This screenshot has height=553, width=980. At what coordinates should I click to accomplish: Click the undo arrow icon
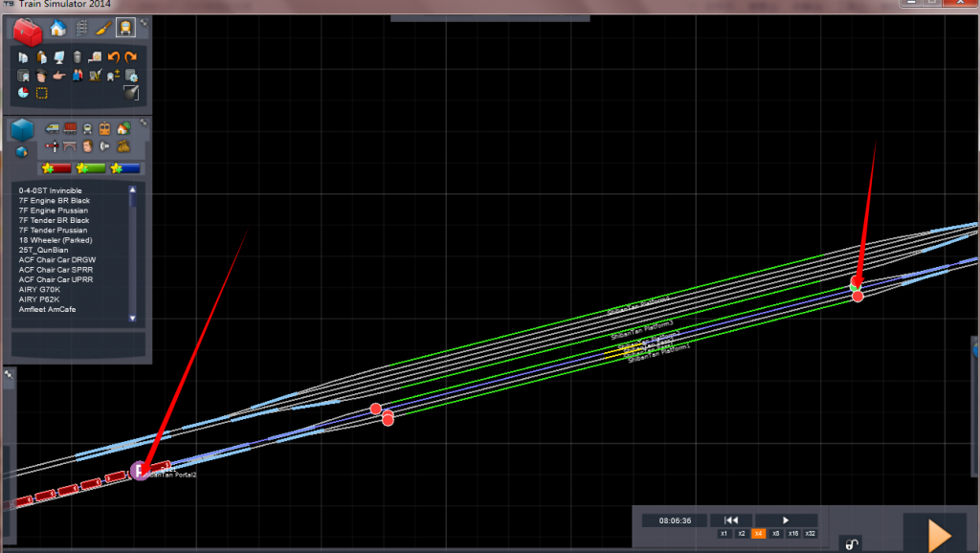tap(113, 58)
